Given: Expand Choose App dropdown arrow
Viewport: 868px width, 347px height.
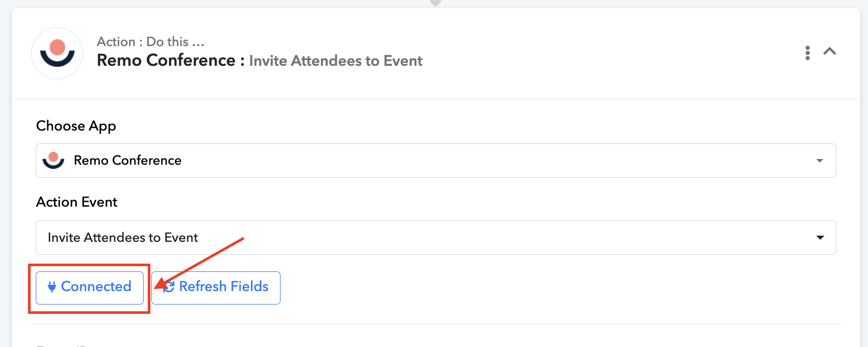Looking at the screenshot, I should coord(820,161).
